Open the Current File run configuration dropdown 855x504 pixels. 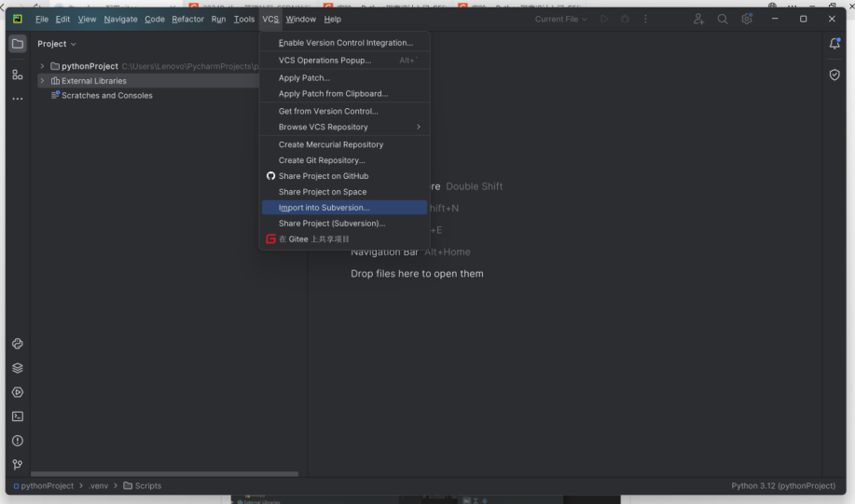[560, 19]
